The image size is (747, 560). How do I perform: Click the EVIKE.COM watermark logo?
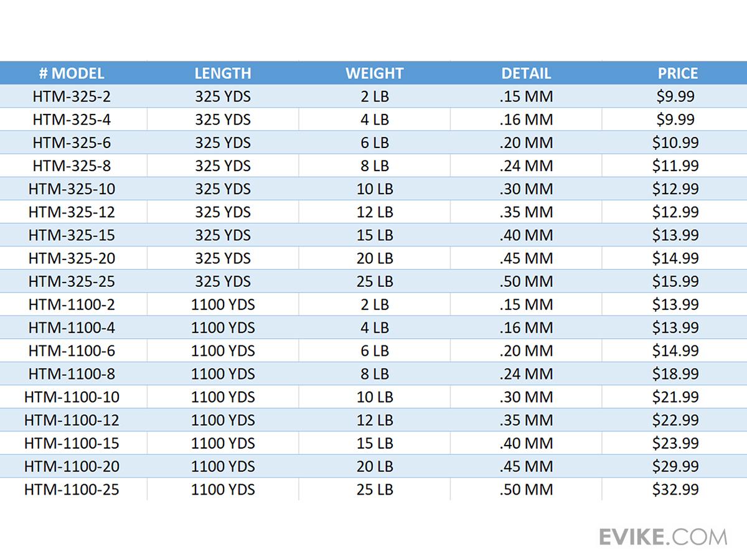point(663,536)
